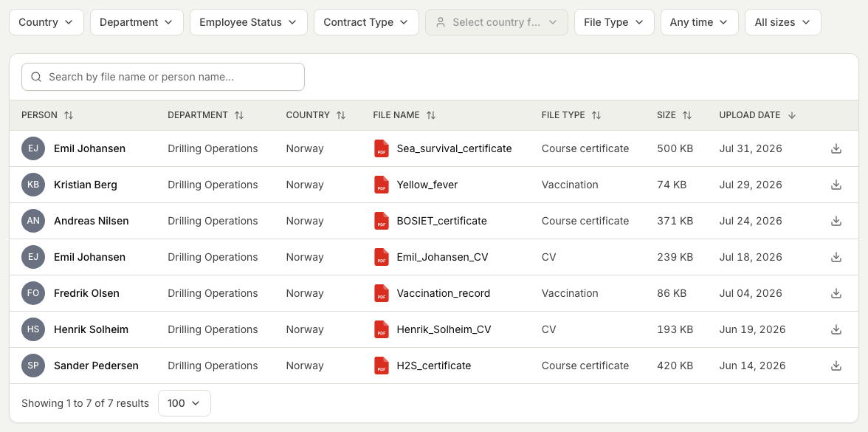
Task: Open Henrik Solheim's profile
Action: [x=91, y=329]
